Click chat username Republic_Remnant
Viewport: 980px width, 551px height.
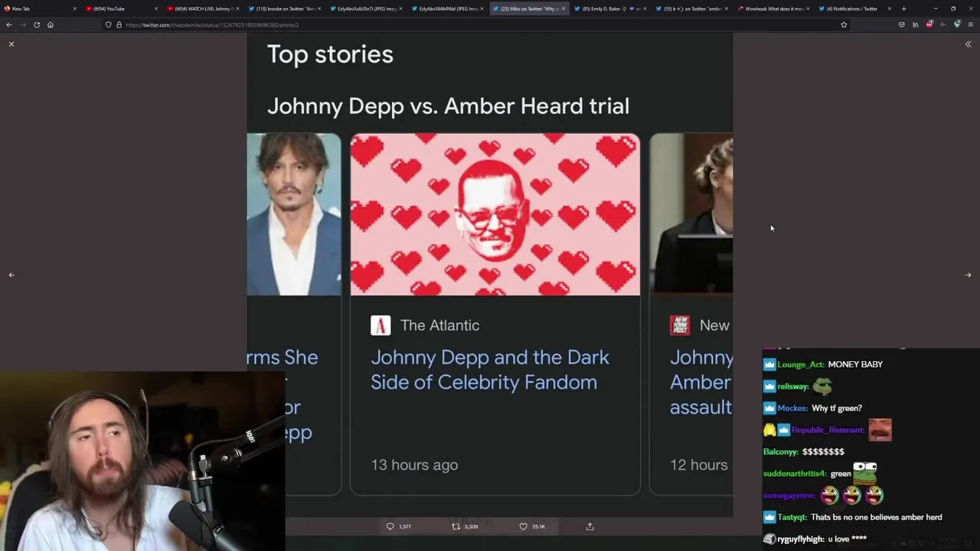(x=828, y=430)
